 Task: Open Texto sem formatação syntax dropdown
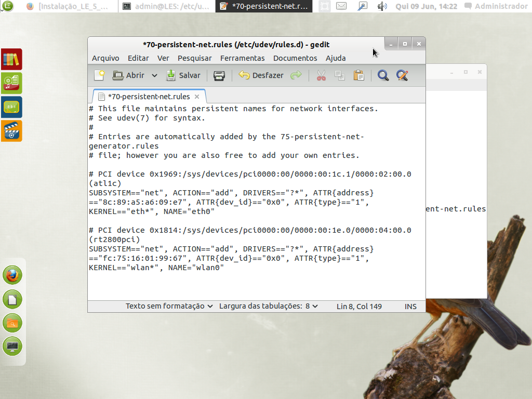169,306
